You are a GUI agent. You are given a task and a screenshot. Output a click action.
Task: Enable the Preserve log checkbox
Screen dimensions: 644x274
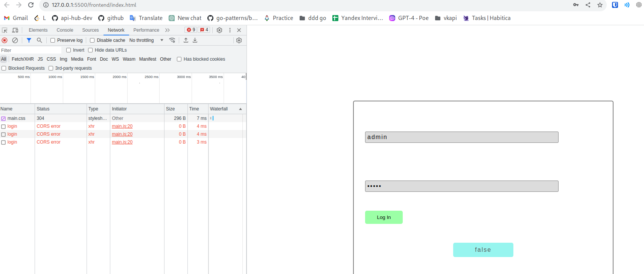(53, 40)
